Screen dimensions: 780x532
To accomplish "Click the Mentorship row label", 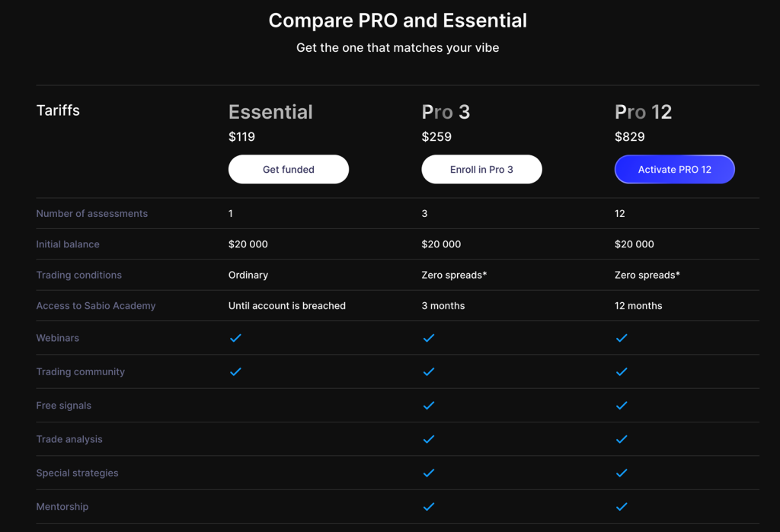I will click(x=62, y=507).
